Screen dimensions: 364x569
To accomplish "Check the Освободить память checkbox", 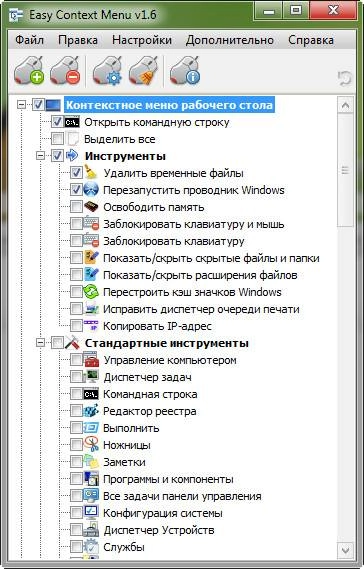I will [76, 207].
